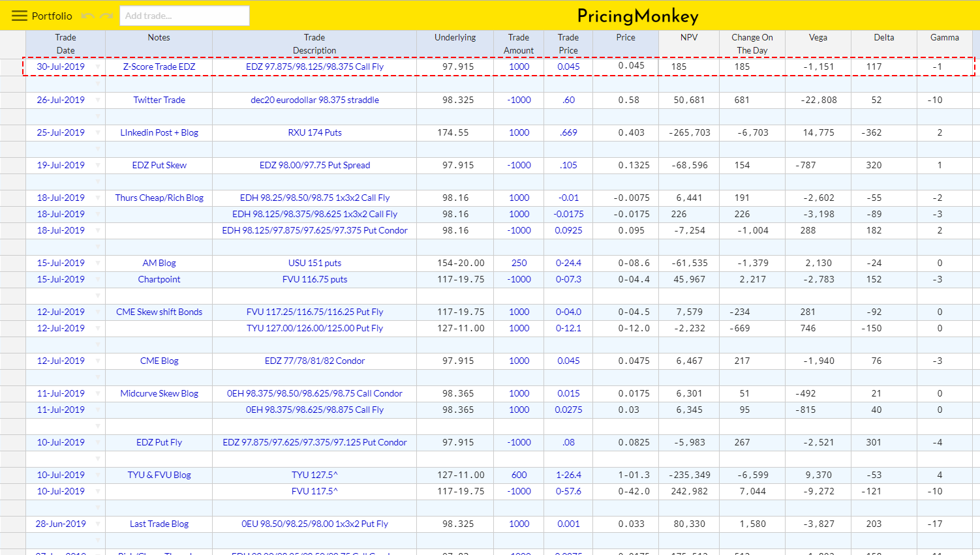Click underlying 174.55 cell
Image resolution: width=980 pixels, height=555 pixels.
click(x=455, y=132)
